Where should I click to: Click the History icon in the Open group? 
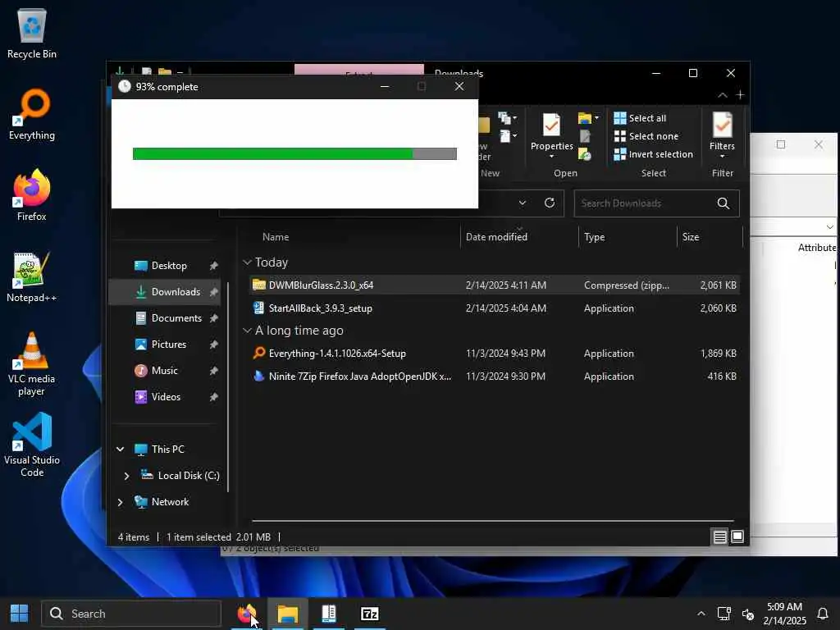pos(584,155)
